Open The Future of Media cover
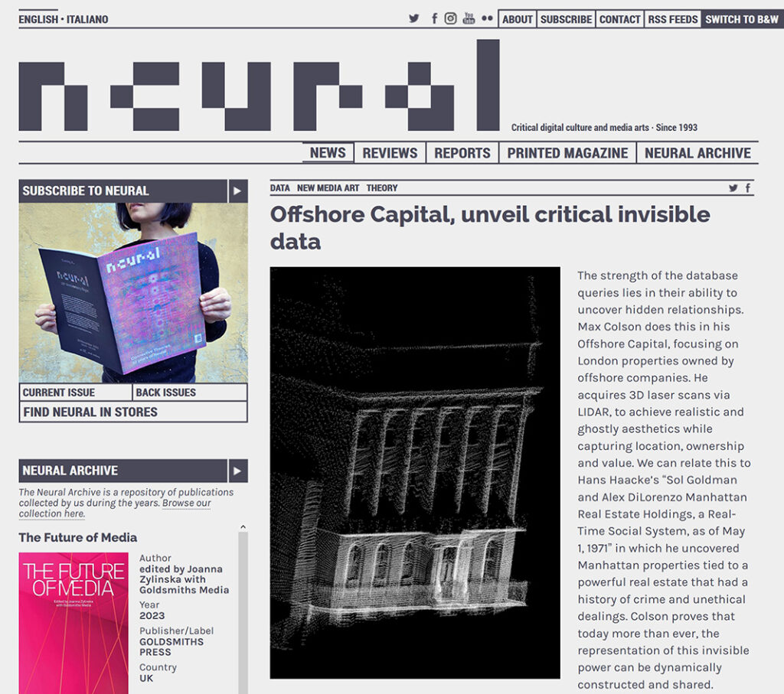 (x=73, y=623)
